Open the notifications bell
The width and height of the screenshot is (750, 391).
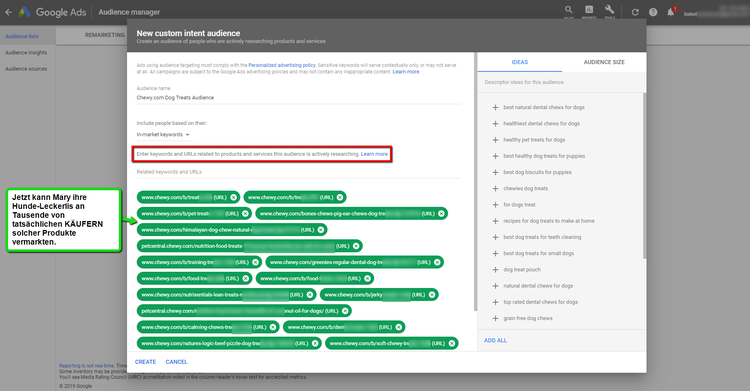[x=671, y=12]
